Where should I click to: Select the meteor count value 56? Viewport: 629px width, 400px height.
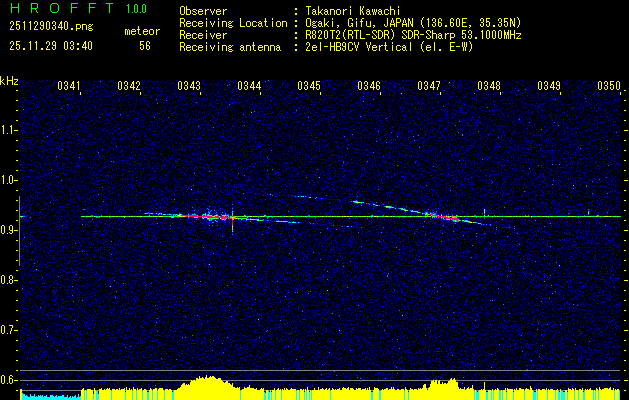pos(145,46)
